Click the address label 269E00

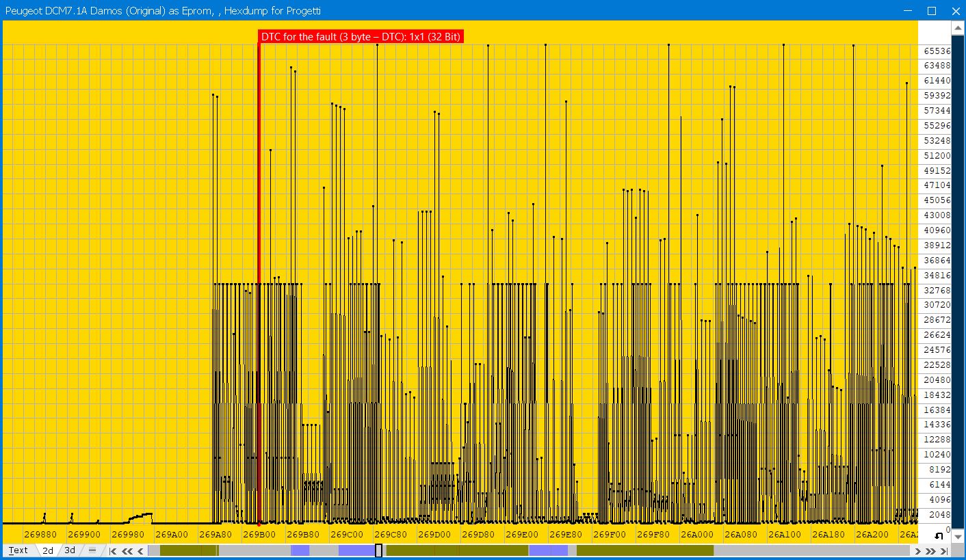point(522,534)
